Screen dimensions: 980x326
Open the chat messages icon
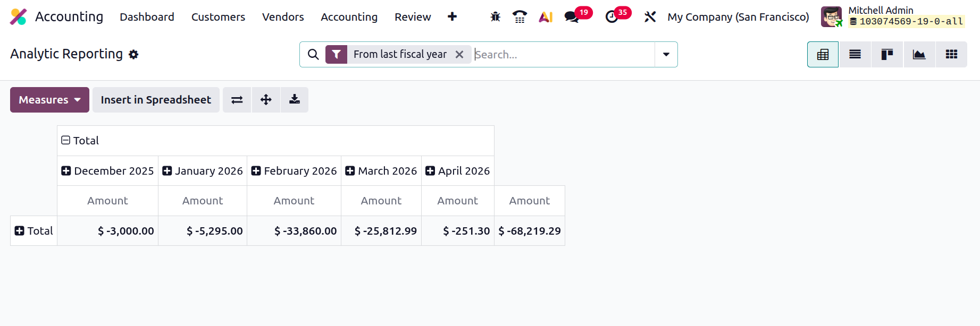[x=572, y=17]
